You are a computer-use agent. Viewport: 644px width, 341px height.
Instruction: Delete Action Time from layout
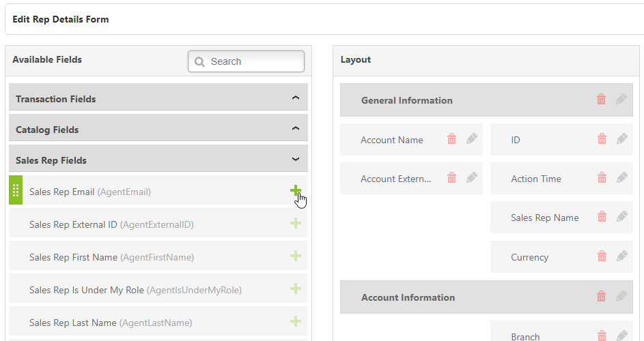pos(602,178)
